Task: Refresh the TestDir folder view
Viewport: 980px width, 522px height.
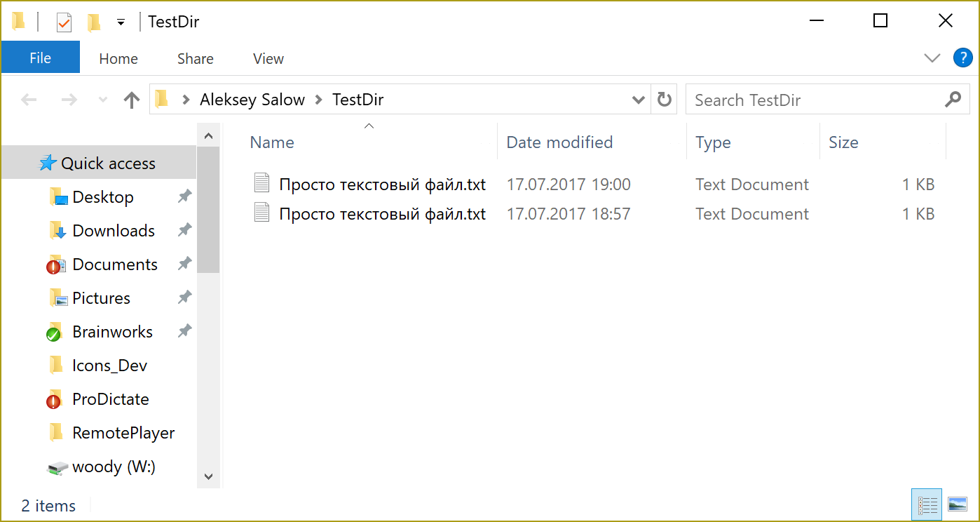Action: (x=664, y=100)
